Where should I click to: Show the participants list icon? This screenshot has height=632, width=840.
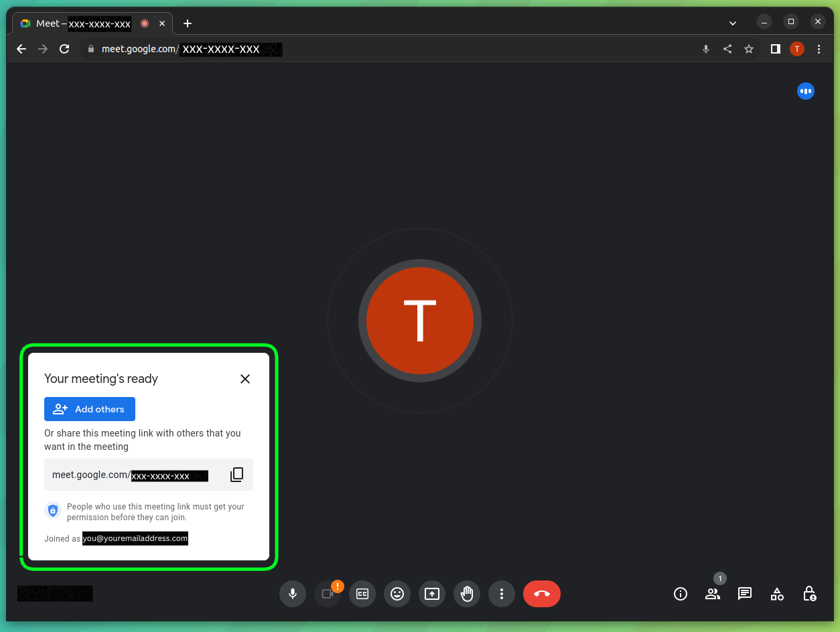point(712,594)
